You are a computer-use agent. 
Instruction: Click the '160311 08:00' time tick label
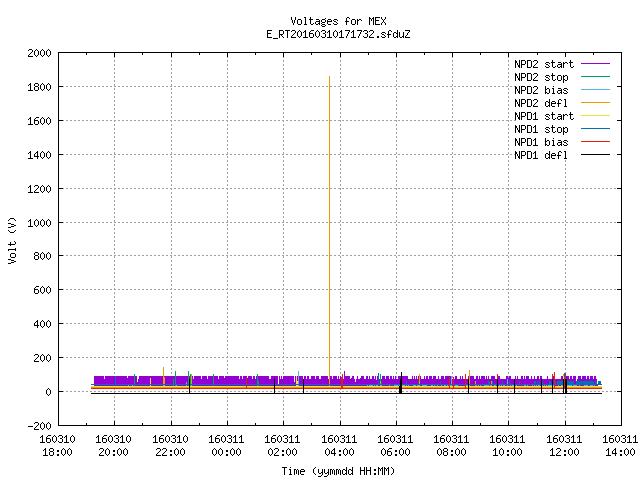(451, 446)
